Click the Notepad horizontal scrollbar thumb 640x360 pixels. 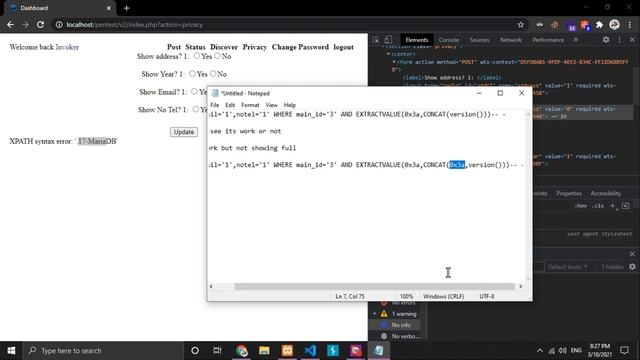click(x=374, y=287)
